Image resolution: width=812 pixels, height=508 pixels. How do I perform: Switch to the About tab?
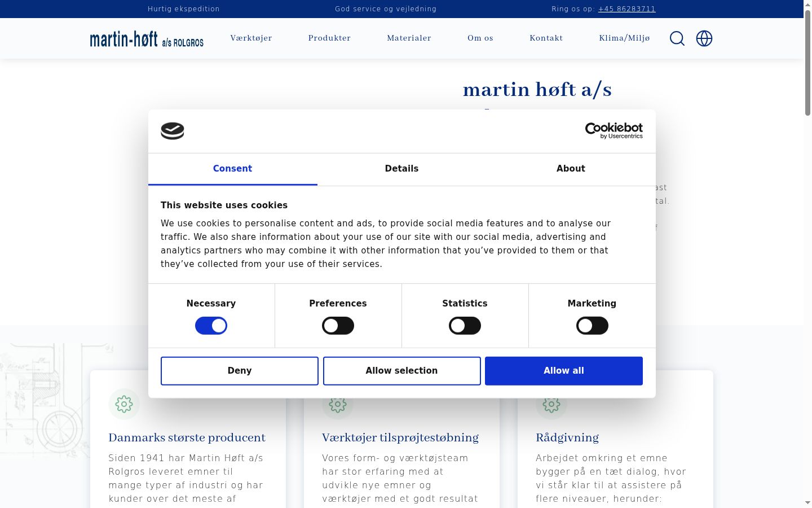(x=571, y=169)
